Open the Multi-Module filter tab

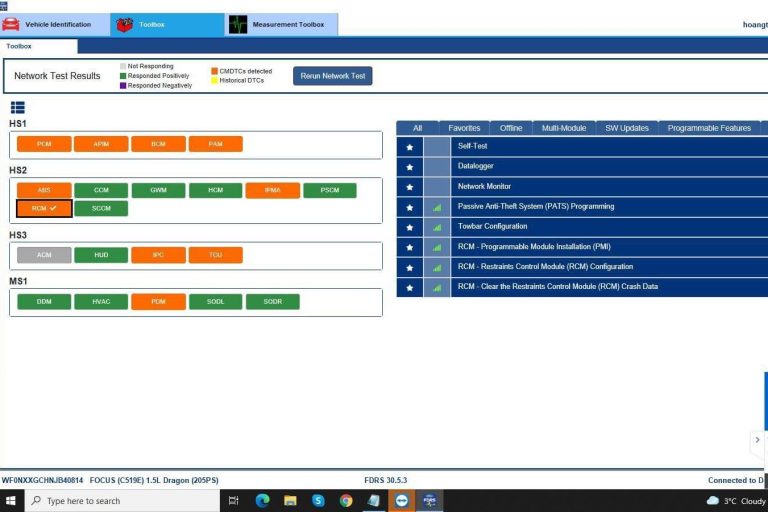564,128
